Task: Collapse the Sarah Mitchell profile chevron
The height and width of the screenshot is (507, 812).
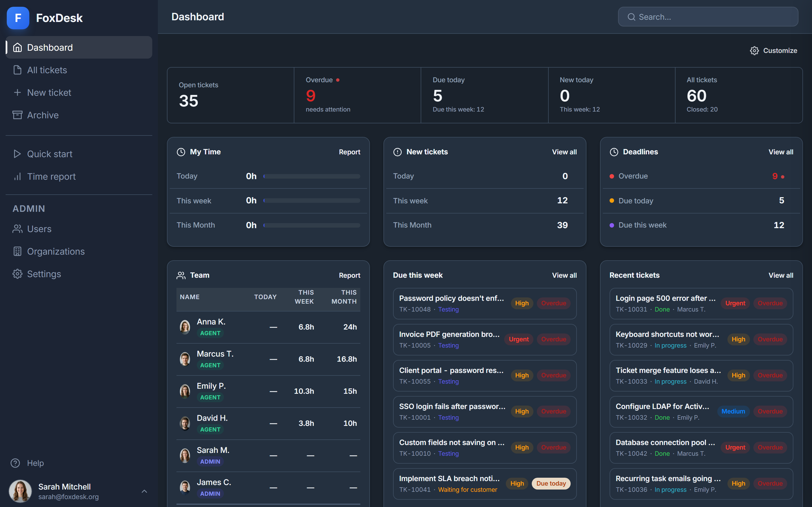Action: click(x=144, y=491)
